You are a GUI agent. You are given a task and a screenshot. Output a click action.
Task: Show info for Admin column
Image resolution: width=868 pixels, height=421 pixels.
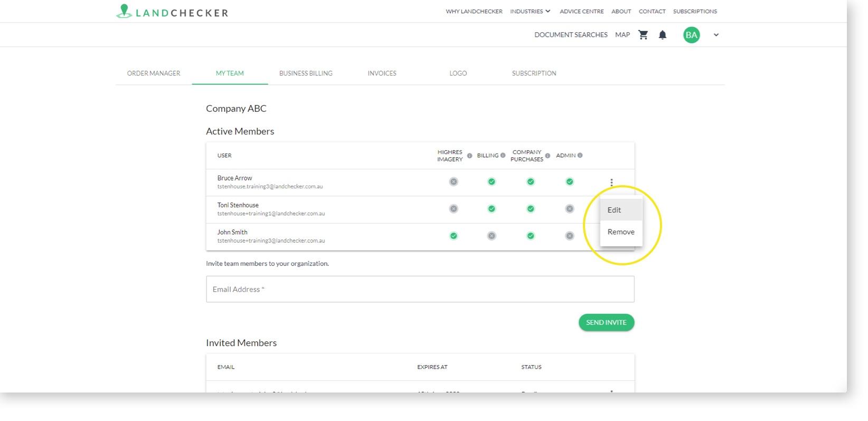[x=580, y=156]
